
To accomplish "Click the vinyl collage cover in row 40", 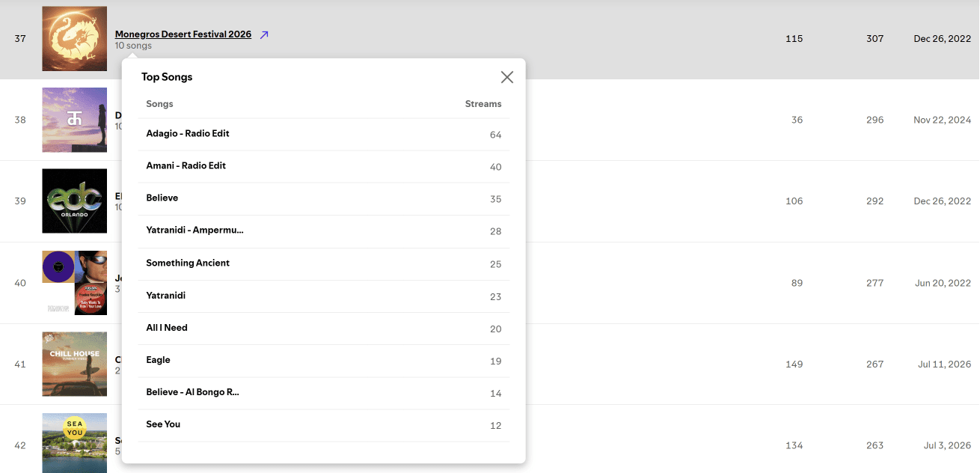I will point(74,282).
